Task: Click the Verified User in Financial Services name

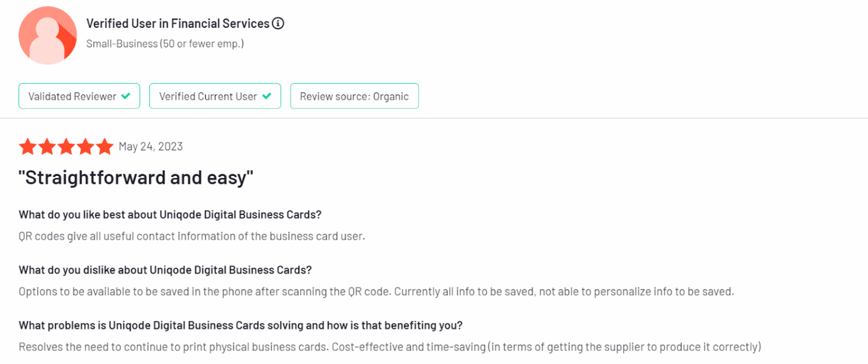Action: click(178, 23)
